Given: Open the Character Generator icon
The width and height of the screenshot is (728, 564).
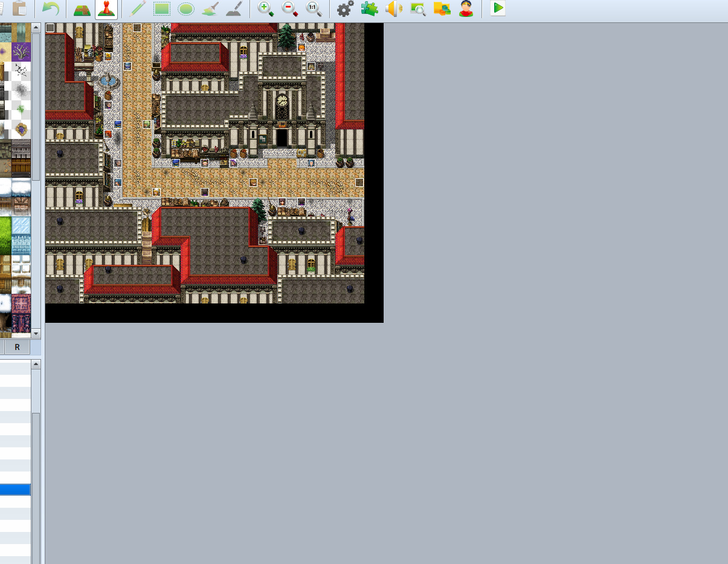Looking at the screenshot, I should [x=466, y=8].
